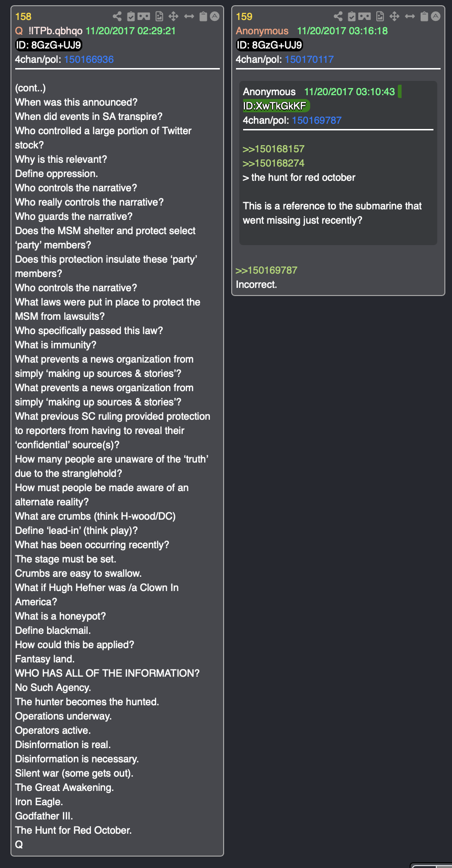Click the VR goggles icon on post 158
Image resolution: width=452 pixels, height=868 pixels.
coord(144,17)
